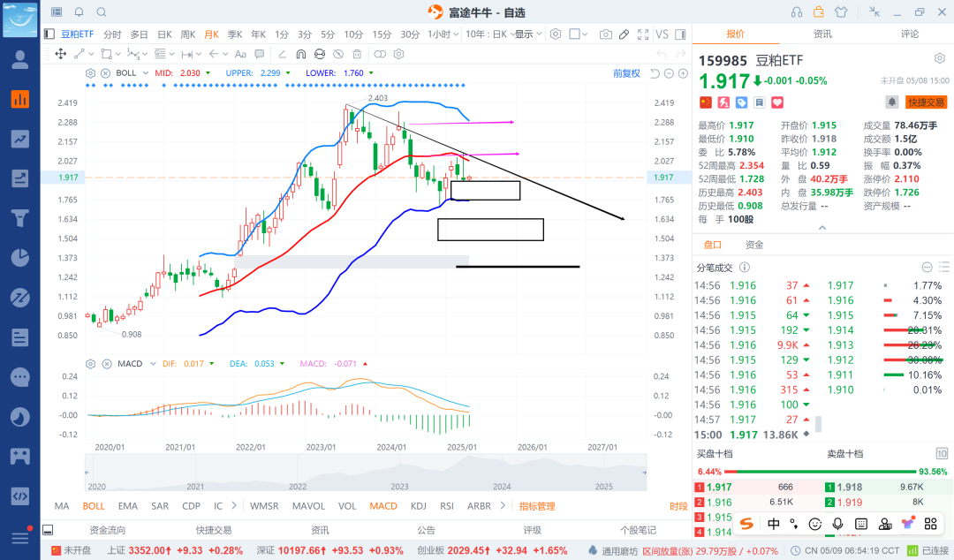Click the magnet snap tool icon

(x=300, y=54)
